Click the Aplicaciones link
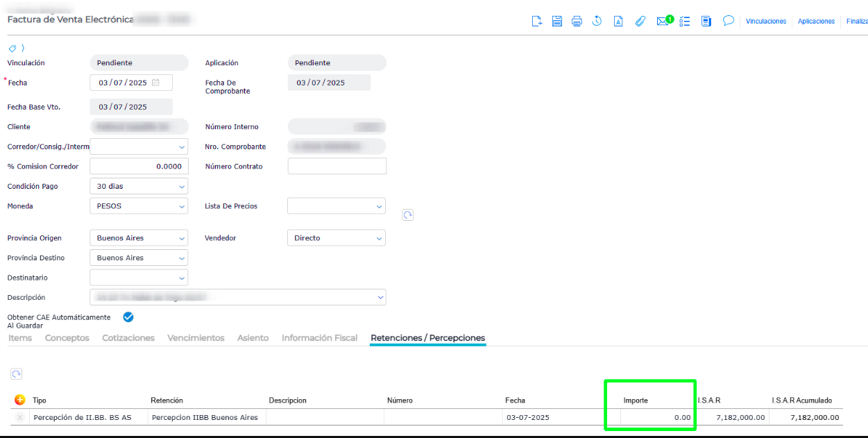The width and height of the screenshot is (868, 438). (816, 22)
